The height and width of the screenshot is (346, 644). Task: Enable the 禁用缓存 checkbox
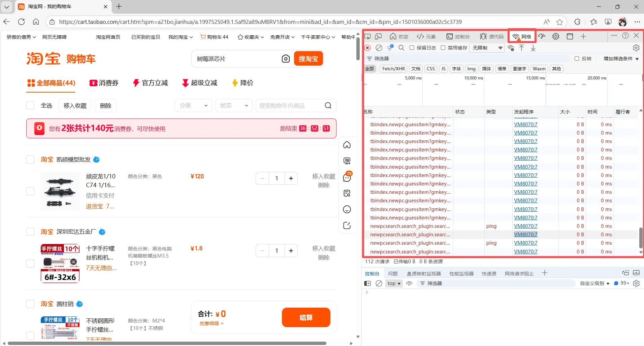pos(443,48)
